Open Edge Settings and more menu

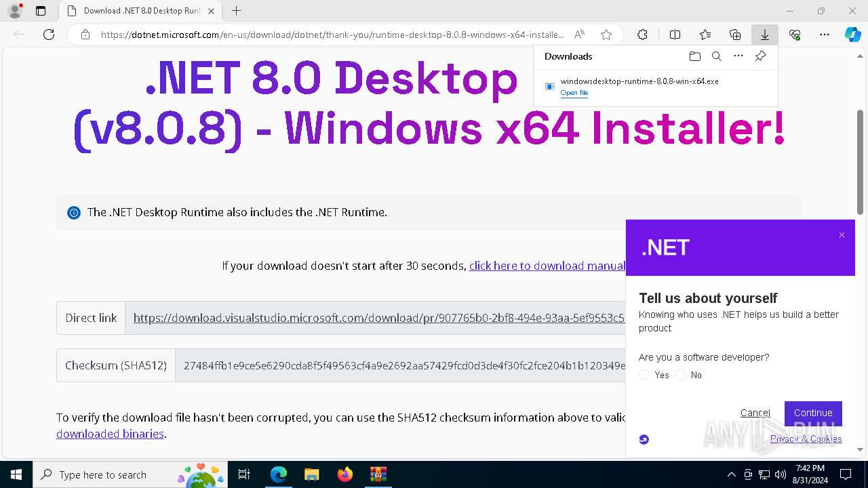coord(825,35)
